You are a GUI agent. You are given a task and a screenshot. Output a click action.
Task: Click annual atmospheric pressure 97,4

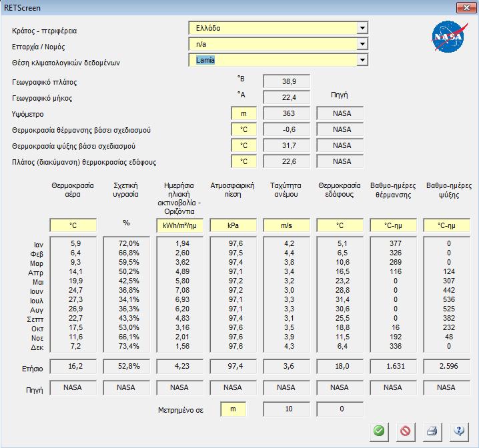coord(233,366)
